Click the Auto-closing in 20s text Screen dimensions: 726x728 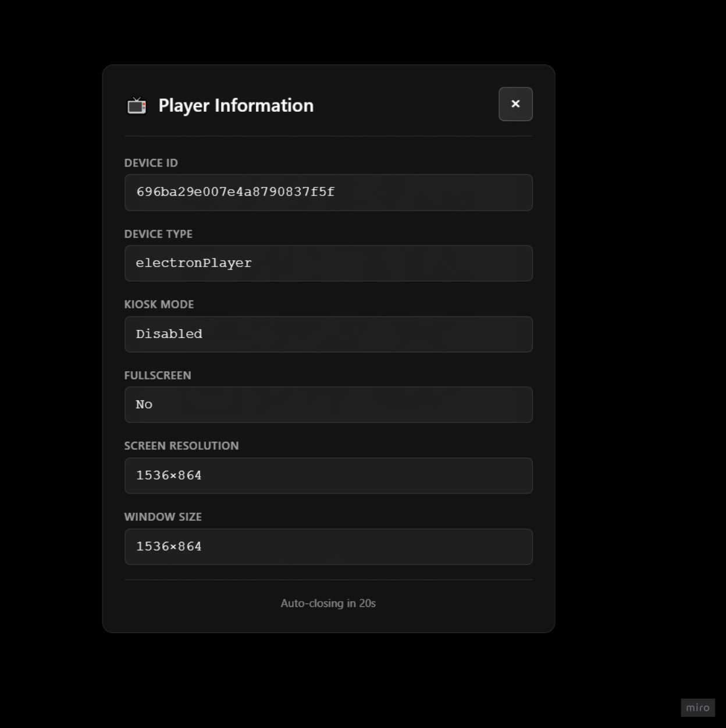(328, 603)
